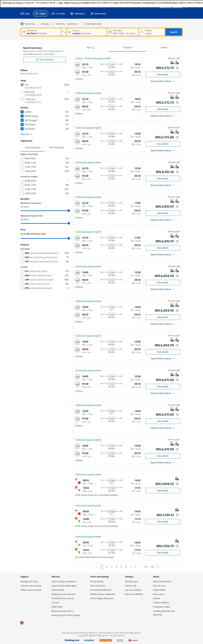Image resolution: width=203 pixels, height=644 pixels.
Task: Click the price info icon beside BRL7,094.53
Action: (177, 484)
